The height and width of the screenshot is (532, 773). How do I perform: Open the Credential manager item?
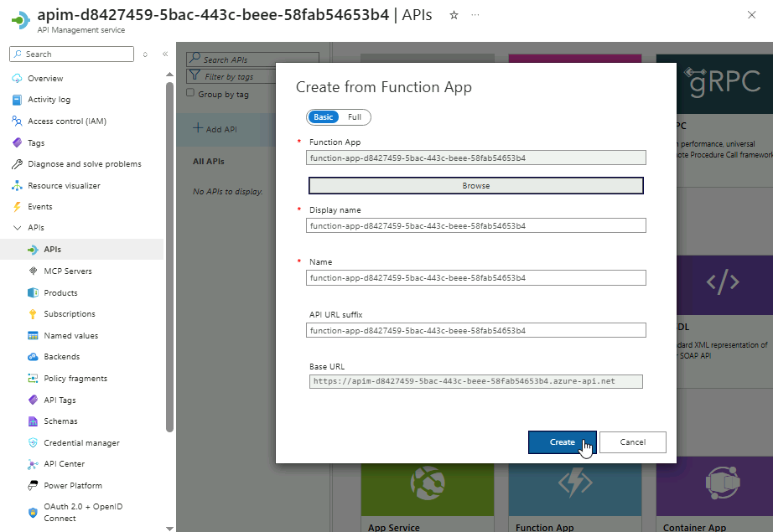pyautogui.click(x=81, y=443)
